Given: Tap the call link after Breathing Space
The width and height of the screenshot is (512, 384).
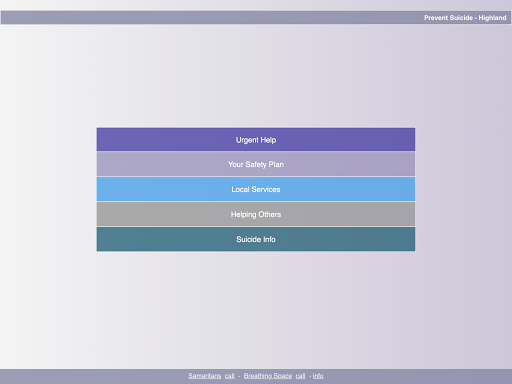Looking at the screenshot, I should 300,376.
